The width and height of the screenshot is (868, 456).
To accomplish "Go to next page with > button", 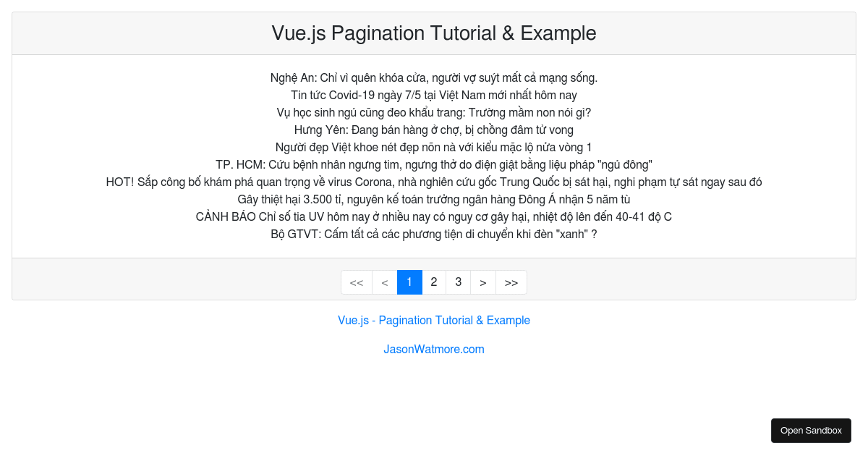I will [483, 282].
